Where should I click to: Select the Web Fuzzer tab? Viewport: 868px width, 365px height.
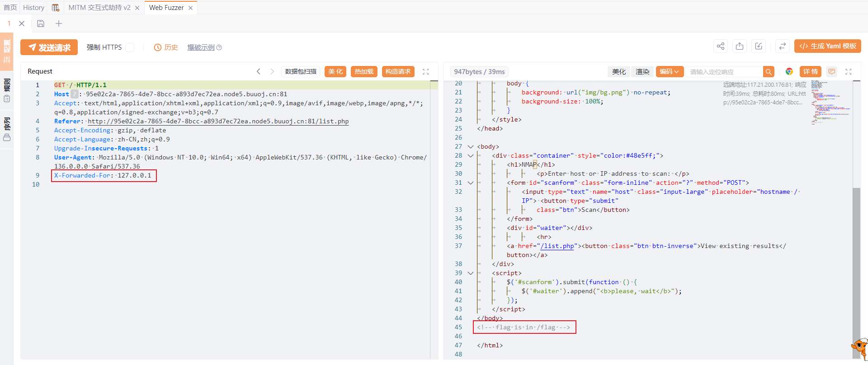pyautogui.click(x=166, y=7)
